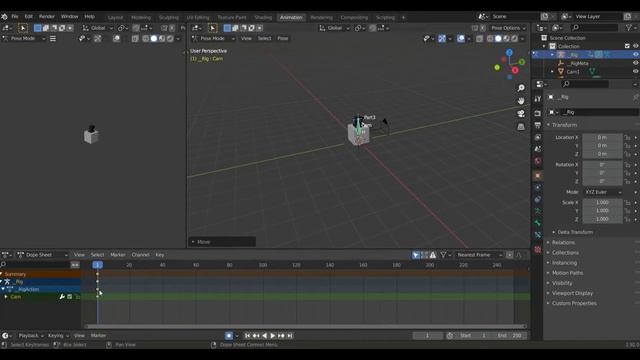Open the Render properties tab icon
Screen dimensions: 640x360
[x=538, y=113]
